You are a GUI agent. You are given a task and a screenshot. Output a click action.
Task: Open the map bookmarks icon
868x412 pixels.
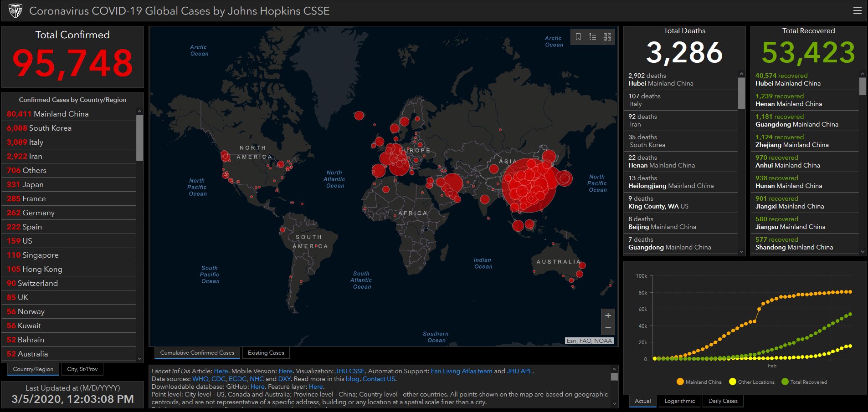(578, 37)
